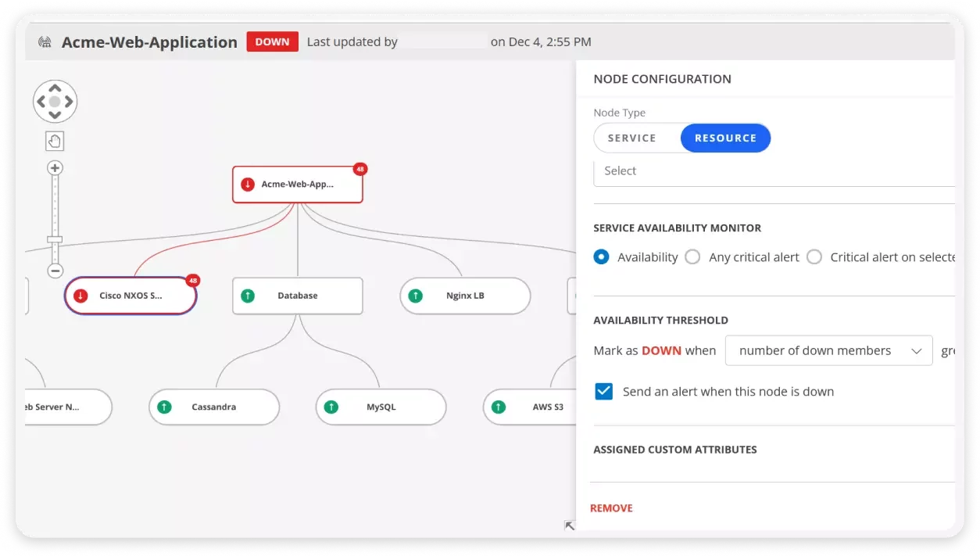Click the green status icon on Nginx LB node

[x=416, y=296]
